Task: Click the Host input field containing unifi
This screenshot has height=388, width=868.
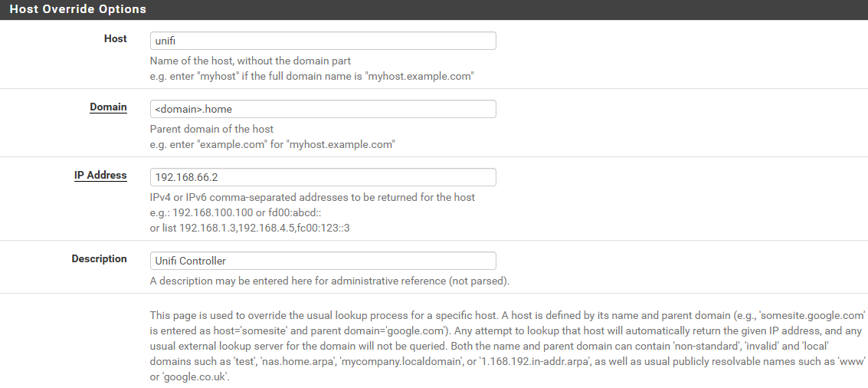Action: pyautogui.click(x=323, y=41)
